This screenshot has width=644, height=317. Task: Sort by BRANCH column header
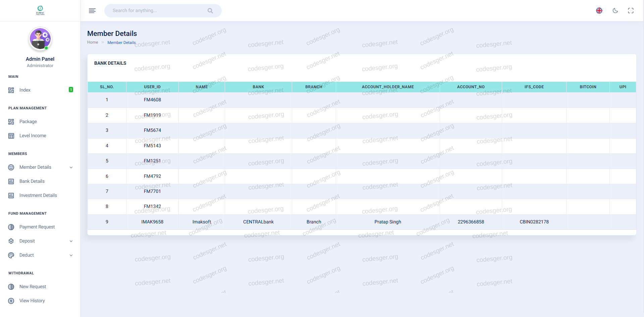point(314,87)
